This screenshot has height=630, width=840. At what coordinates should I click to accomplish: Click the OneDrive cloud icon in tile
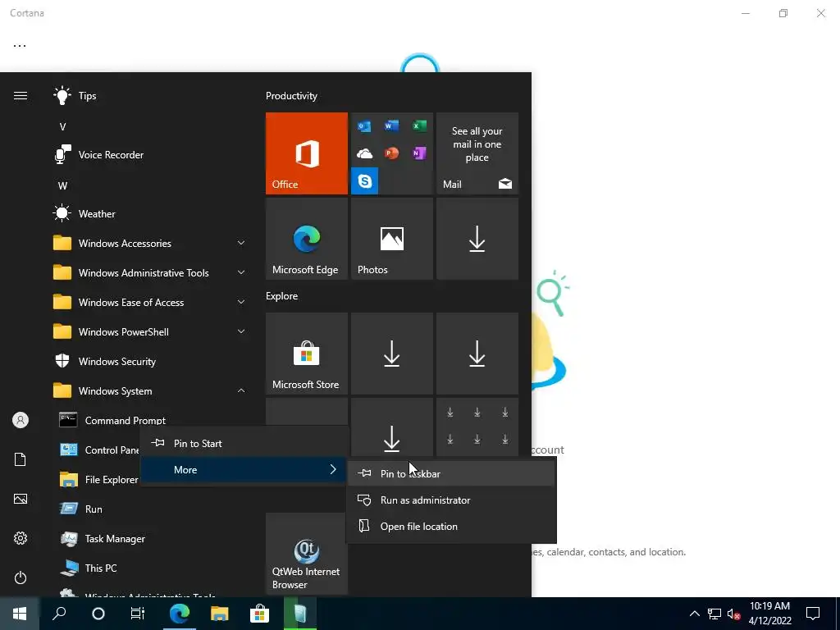point(365,153)
